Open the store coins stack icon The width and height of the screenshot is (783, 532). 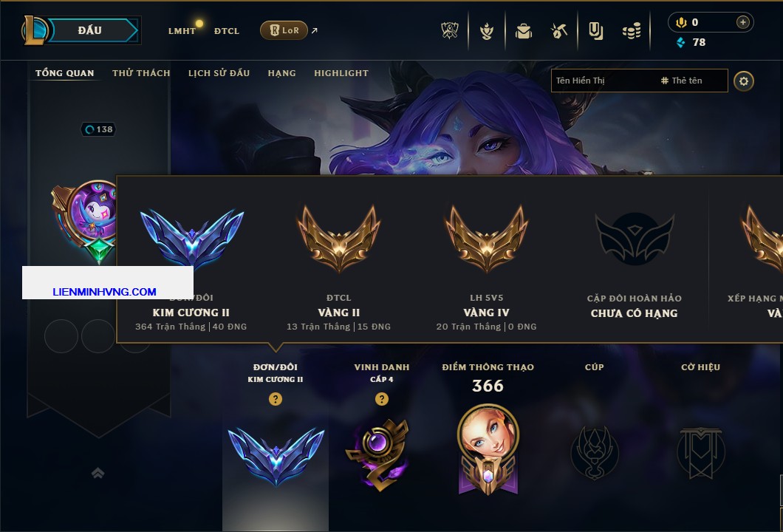coord(632,32)
